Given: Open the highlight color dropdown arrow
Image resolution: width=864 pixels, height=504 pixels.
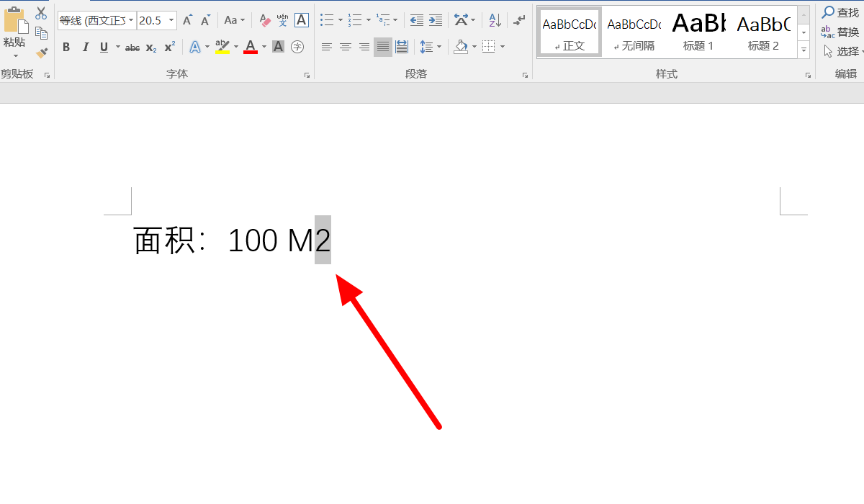Looking at the screenshot, I should point(236,48).
